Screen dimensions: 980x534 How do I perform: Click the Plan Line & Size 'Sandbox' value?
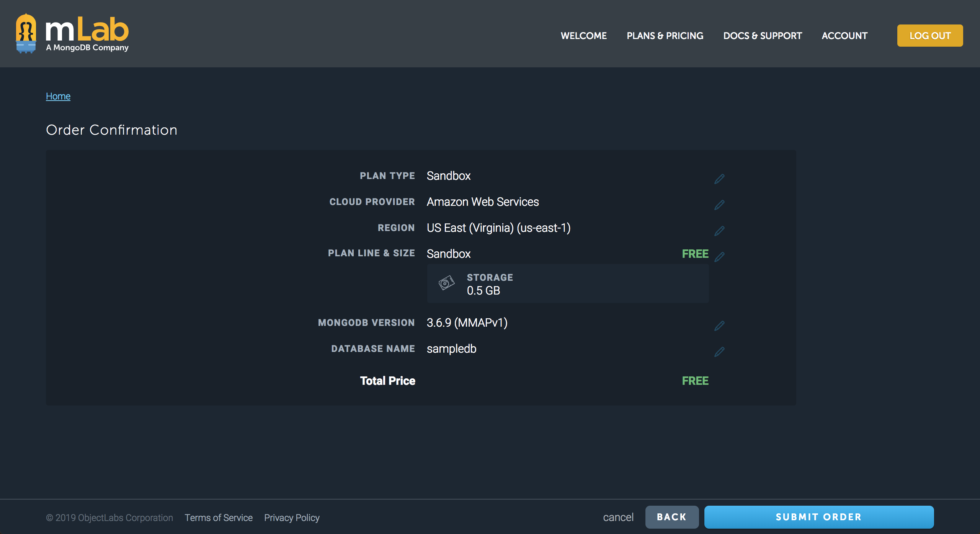449,254
